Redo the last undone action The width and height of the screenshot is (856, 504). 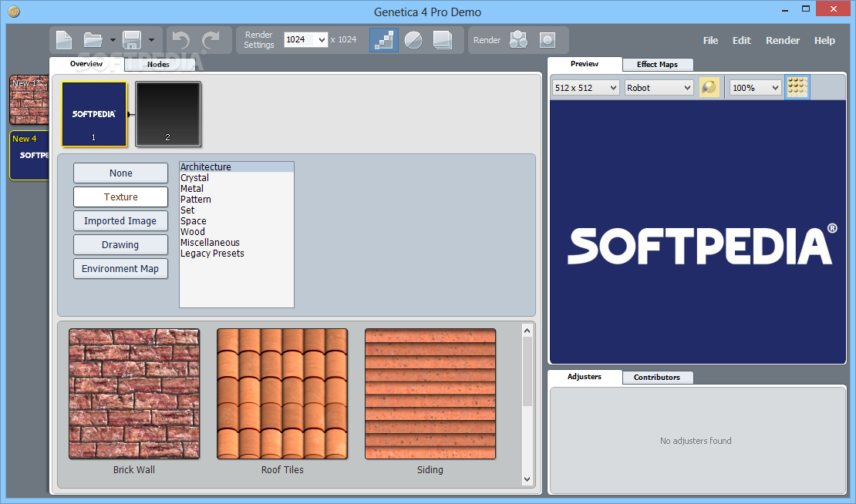[x=211, y=40]
